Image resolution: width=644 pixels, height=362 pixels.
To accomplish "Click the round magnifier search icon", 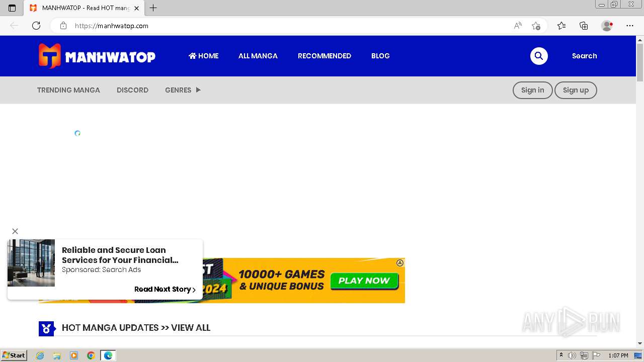I will click(x=539, y=56).
